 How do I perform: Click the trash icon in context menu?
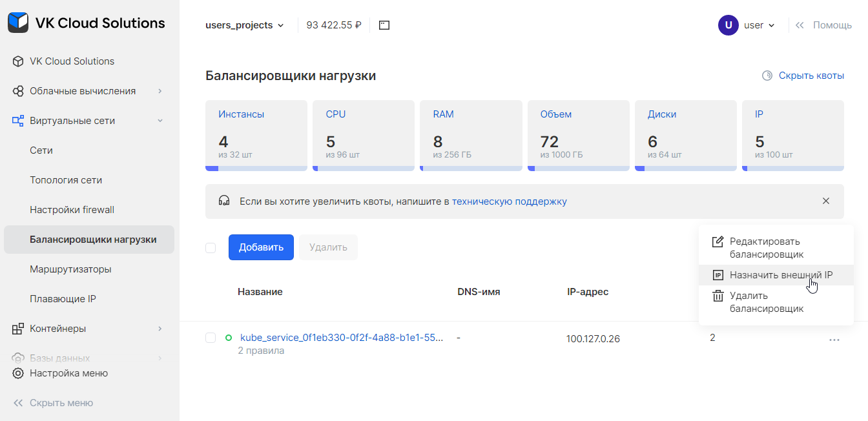[x=718, y=296]
